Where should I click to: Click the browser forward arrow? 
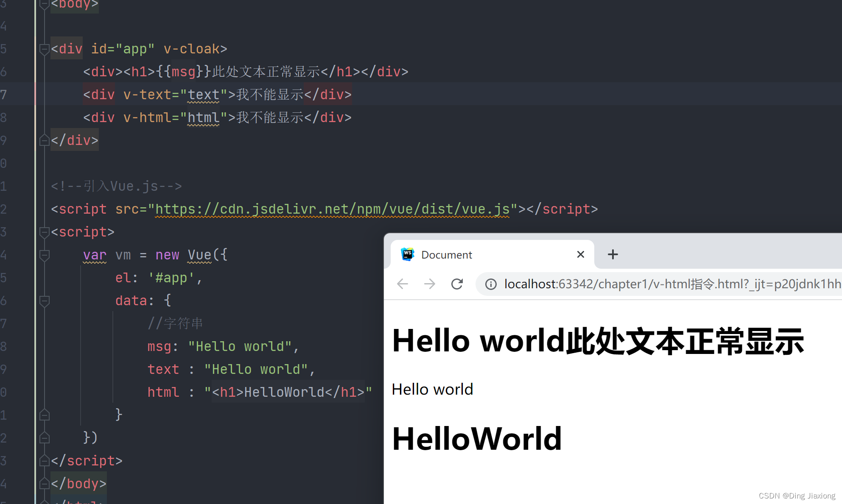click(429, 284)
